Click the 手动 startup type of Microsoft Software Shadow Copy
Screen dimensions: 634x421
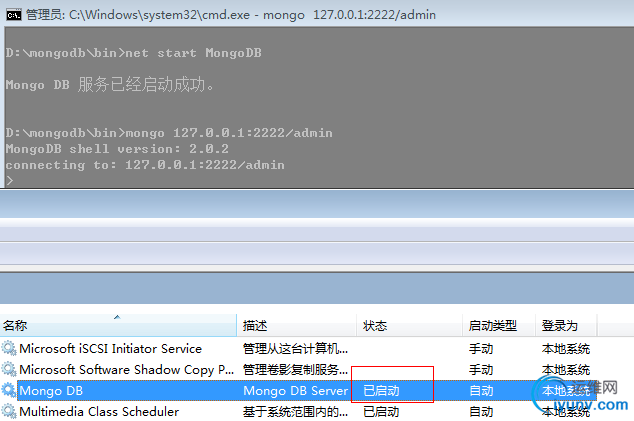point(481,370)
